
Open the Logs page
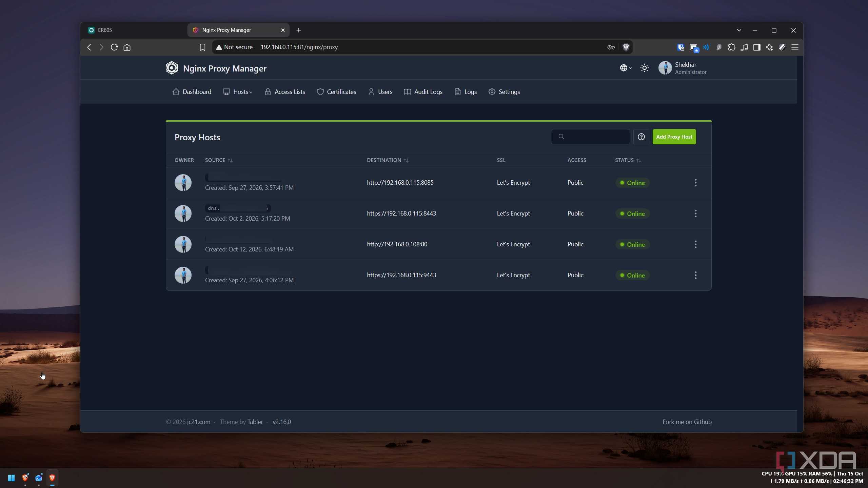click(466, 92)
